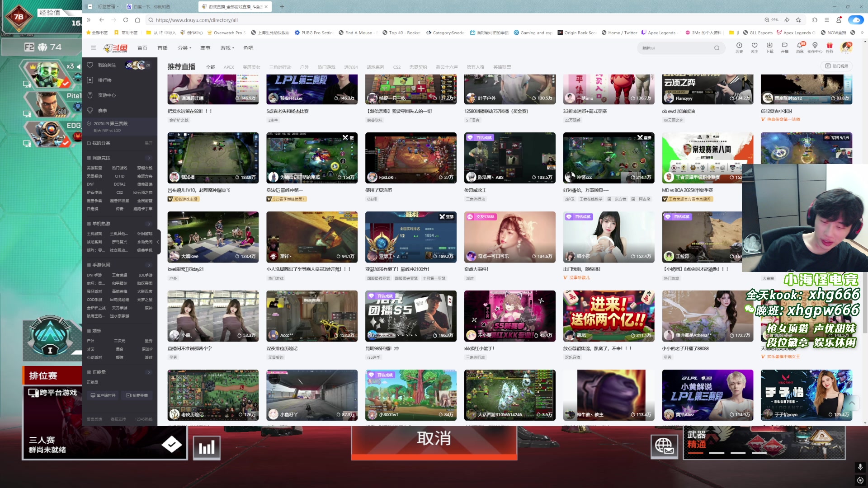The height and width of the screenshot is (488, 868).
Task: Click the browser home icon
Action: (x=137, y=20)
